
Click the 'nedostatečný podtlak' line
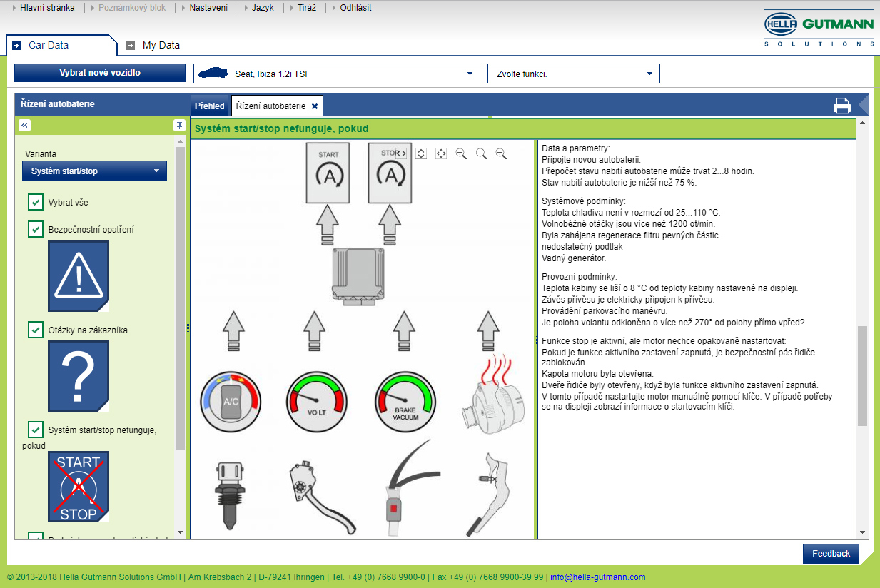582,247
